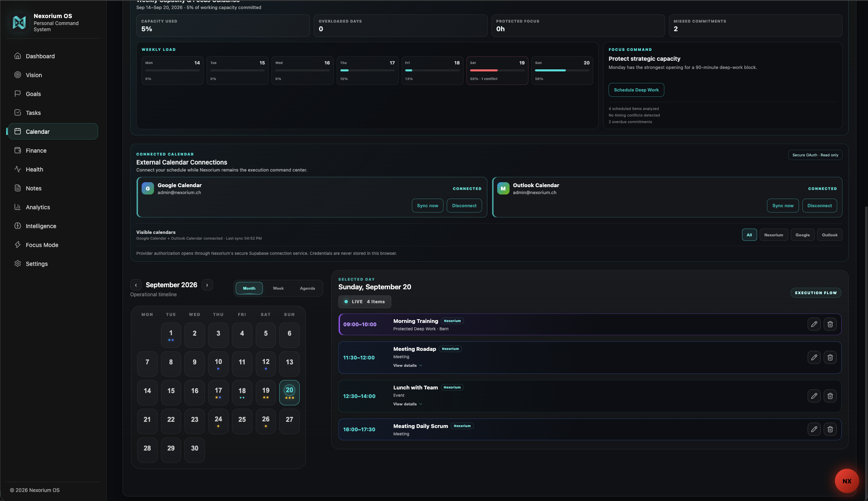This screenshot has width=868, height=501.
Task: Click the Nexorium tag on Morning Training
Action: pos(452,321)
